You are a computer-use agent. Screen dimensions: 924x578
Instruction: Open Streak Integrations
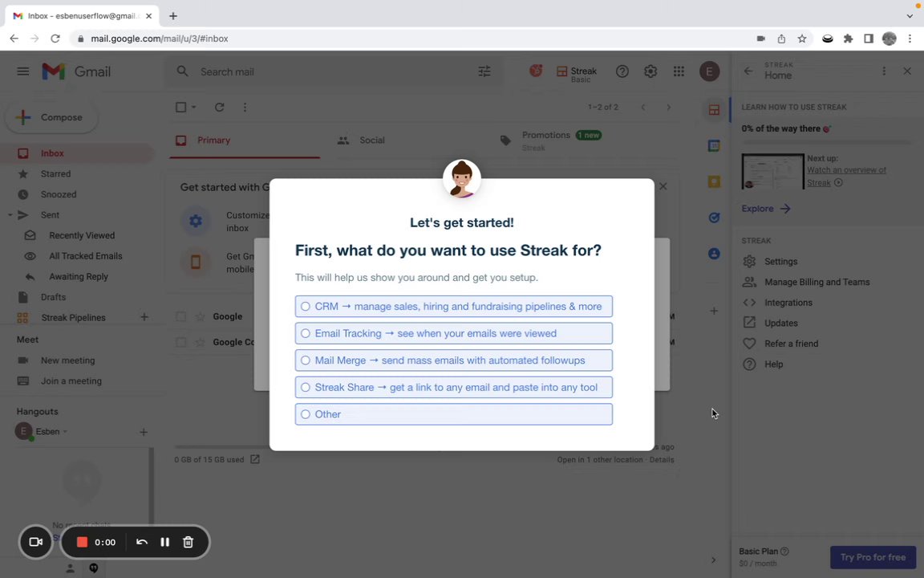[788, 303]
